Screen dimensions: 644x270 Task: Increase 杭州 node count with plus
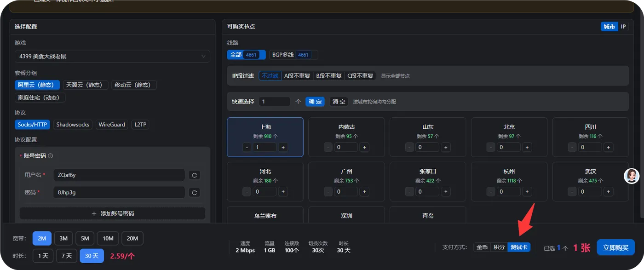pos(527,191)
